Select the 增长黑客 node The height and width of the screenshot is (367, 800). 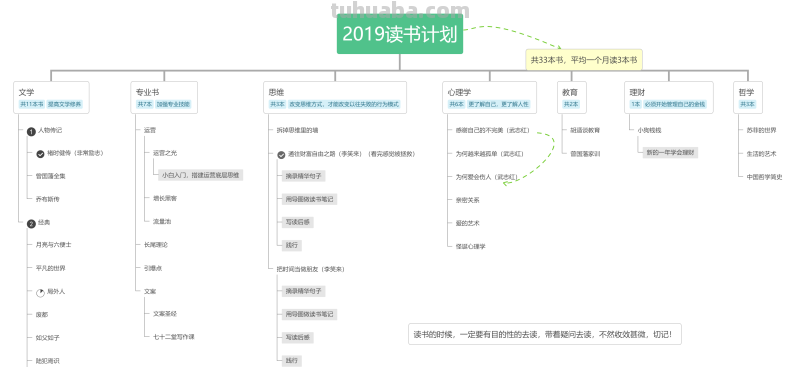165,198
